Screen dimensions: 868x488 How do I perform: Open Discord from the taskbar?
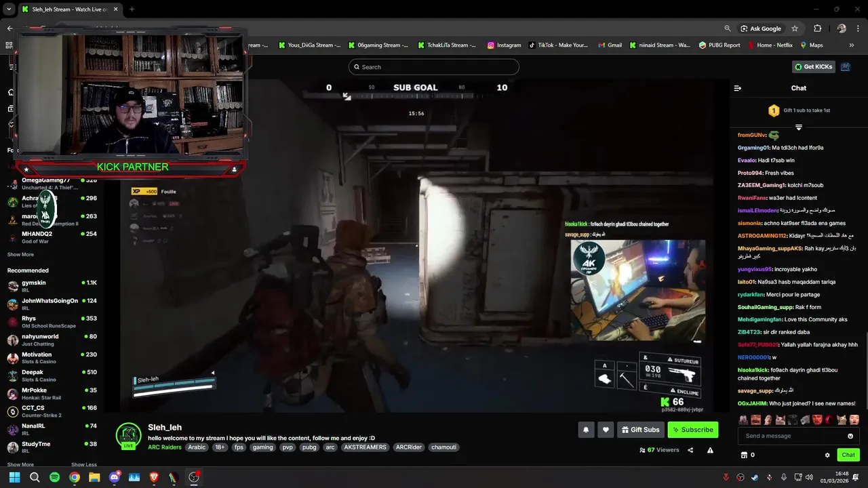tap(115, 477)
